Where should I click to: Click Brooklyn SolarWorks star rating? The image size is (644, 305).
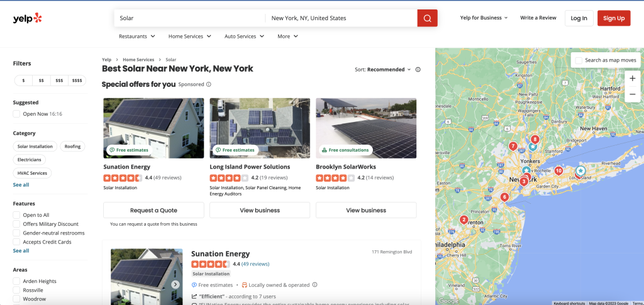(335, 178)
